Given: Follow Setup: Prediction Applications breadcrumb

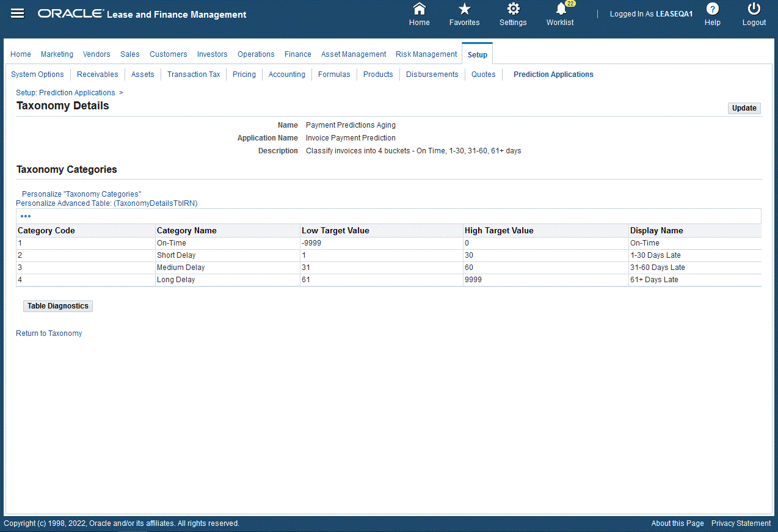Looking at the screenshot, I should [65, 93].
